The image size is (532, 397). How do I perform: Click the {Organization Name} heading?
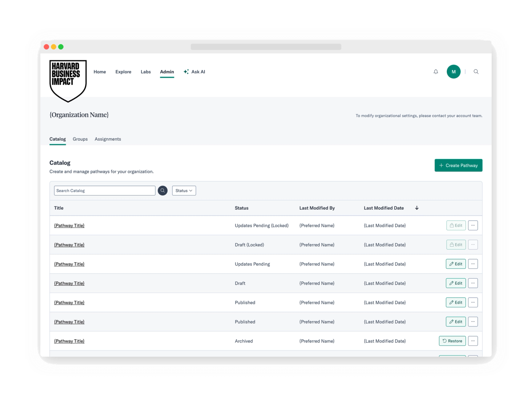pyautogui.click(x=79, y=115)
